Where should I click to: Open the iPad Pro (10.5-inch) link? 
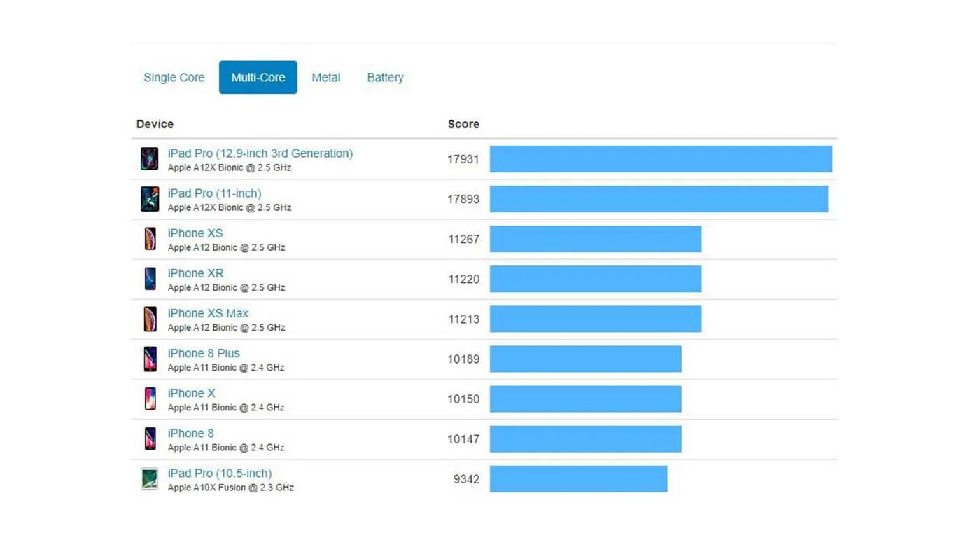coord(220,474)
